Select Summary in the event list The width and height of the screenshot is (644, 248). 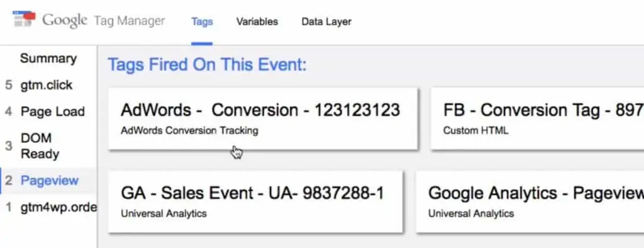coord(48,59)
